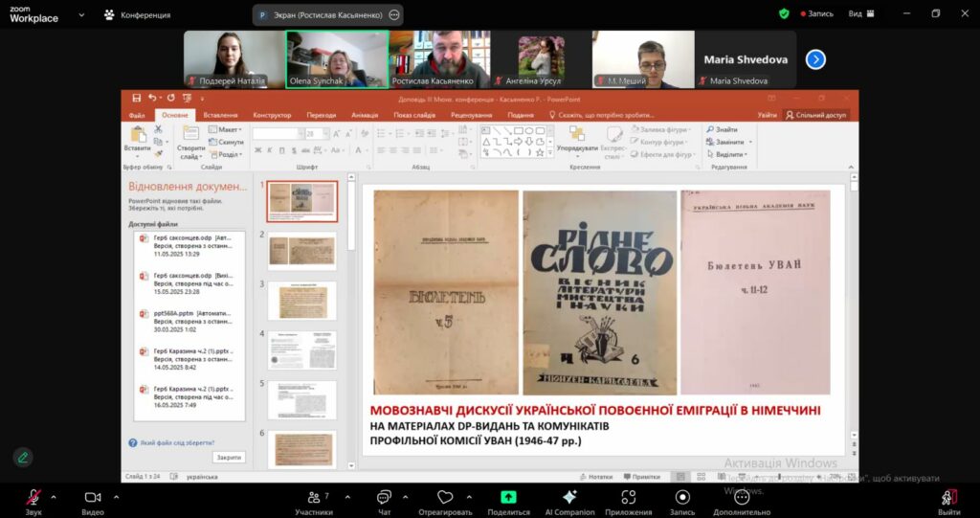The height and width of the screenshot is (518, 980).
Task: Toggle Нотатки notes in status bar
Action: pos(596,477)
